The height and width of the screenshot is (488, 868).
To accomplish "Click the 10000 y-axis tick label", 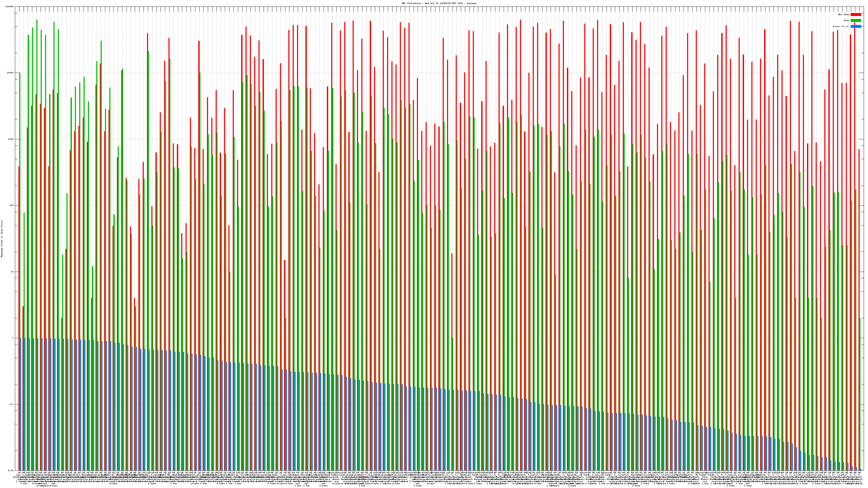I will pyautogui.click(x=11, y=73).
